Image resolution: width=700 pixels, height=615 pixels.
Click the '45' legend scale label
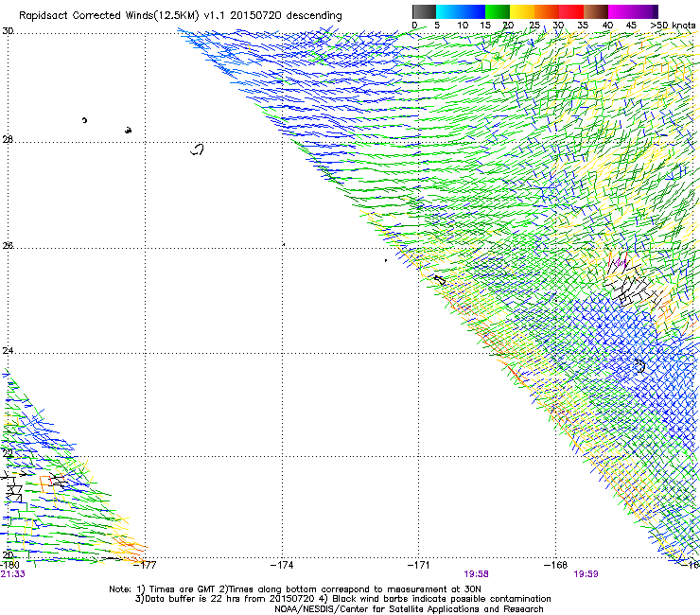point(631,26)
